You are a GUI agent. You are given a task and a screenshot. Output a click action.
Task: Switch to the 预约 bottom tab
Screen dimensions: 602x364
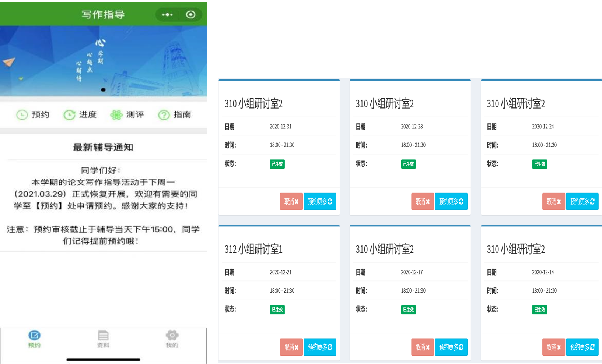pyautogui.click(x=34, y=339)
